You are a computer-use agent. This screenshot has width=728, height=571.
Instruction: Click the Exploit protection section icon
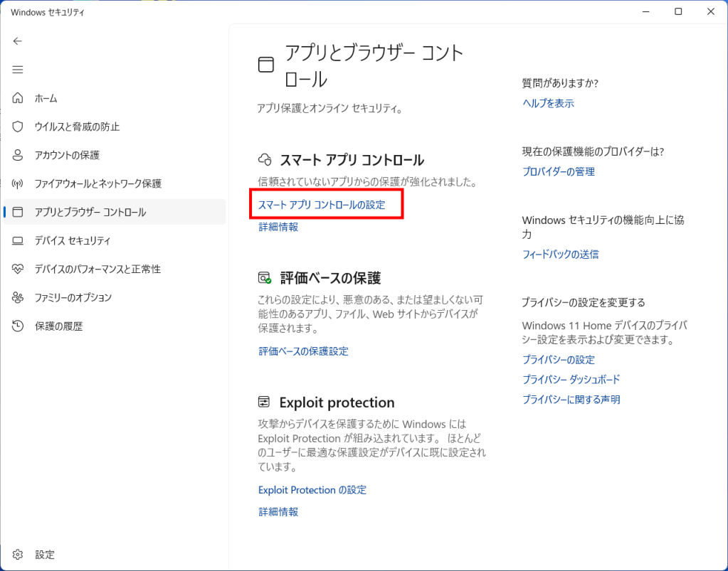(x=265, y=402)
